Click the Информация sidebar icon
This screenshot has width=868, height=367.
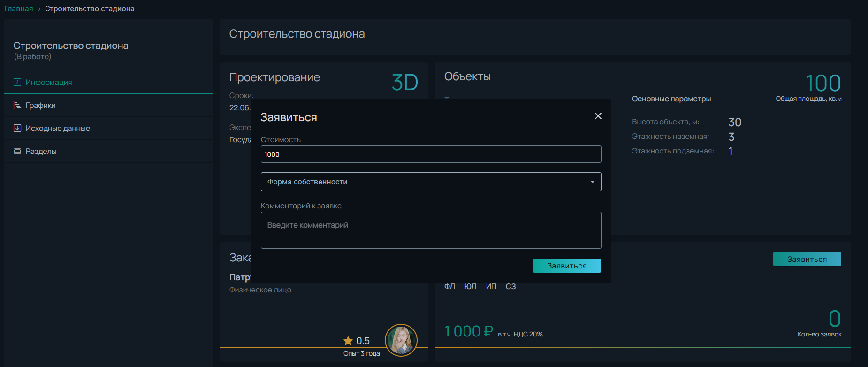click(17, 82)
